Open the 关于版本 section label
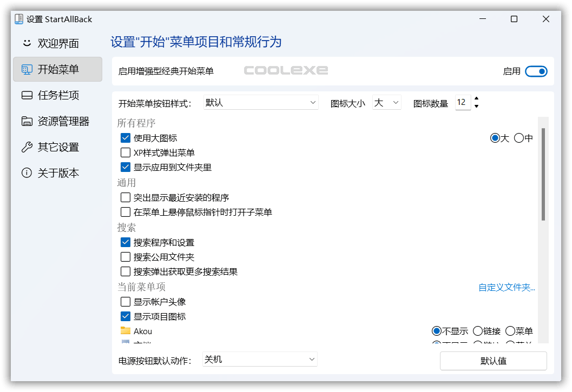Viewport: 572px width, 392px height. click(x=58, y=173)
